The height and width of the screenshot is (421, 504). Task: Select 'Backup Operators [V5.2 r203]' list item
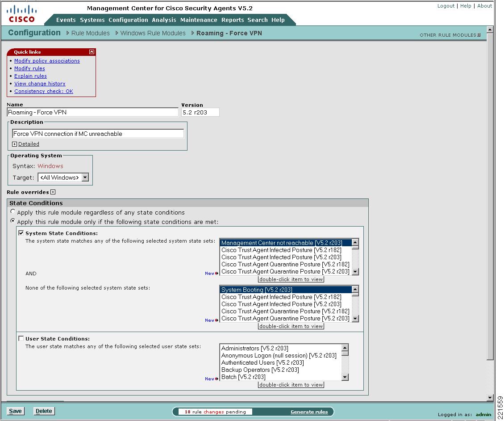[281, 370]
